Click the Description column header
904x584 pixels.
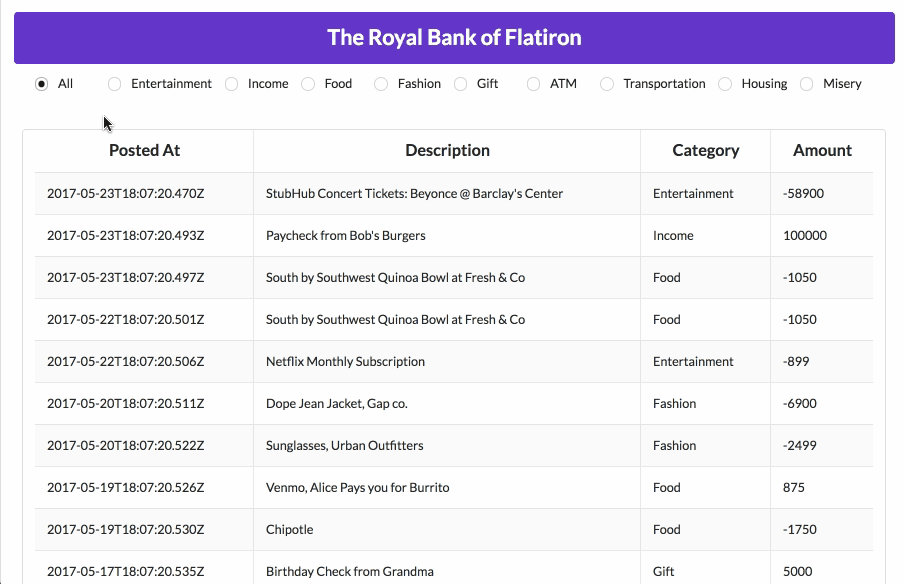coord(447,151)
